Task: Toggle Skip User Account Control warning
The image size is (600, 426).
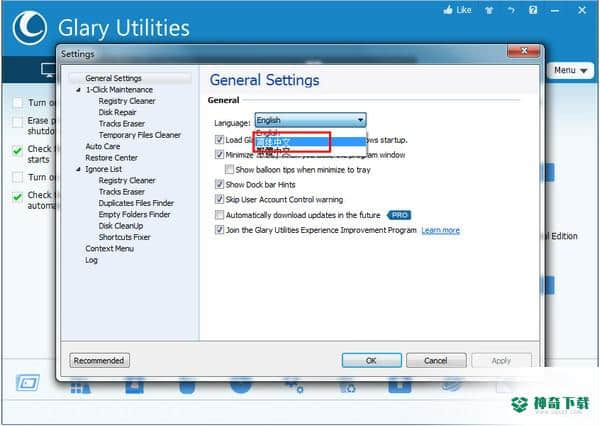Action: click(219, 199)
